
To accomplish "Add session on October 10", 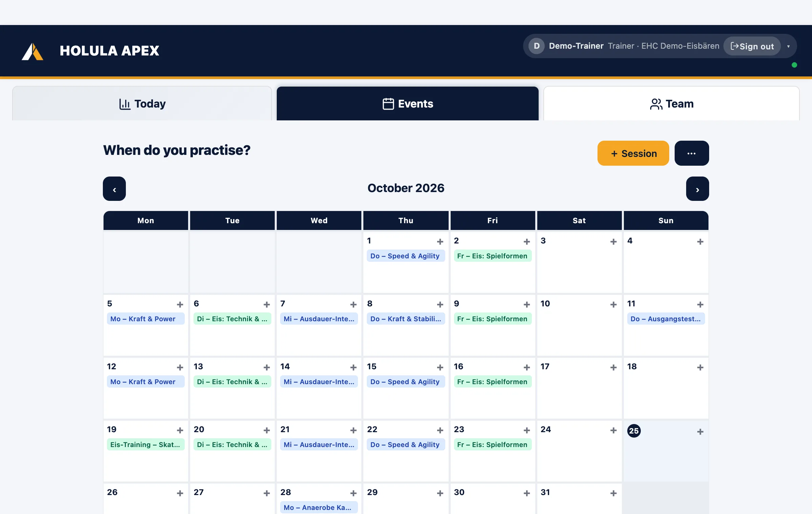I will 613,304.
